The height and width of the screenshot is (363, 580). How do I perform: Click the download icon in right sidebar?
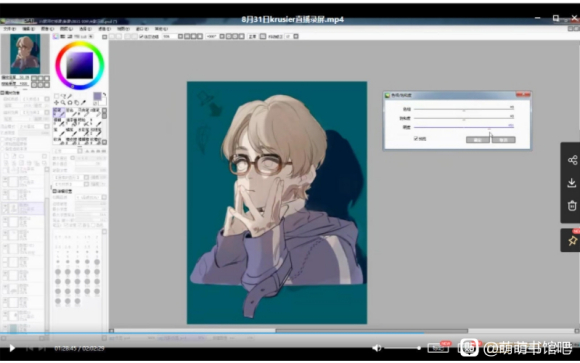point(572,183)
